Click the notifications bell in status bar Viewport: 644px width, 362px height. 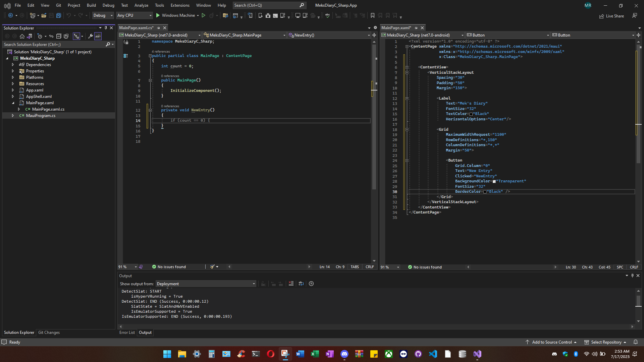636,342
